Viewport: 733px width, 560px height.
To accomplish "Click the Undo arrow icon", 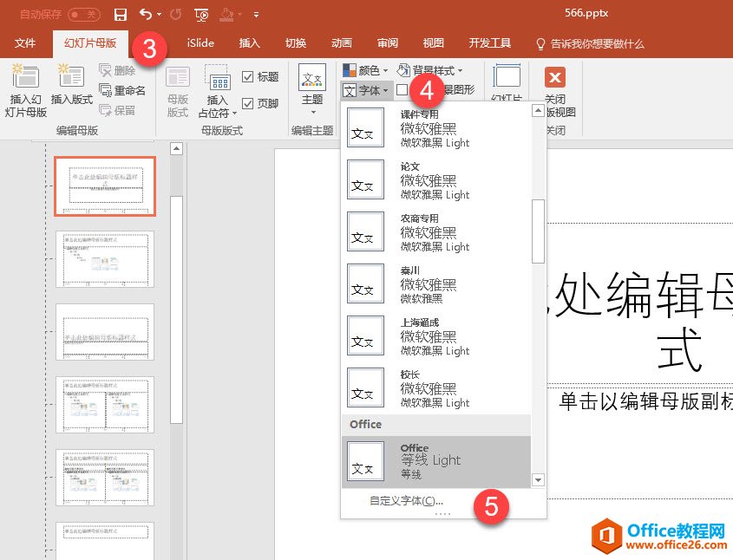I will [x=146, y=15].
